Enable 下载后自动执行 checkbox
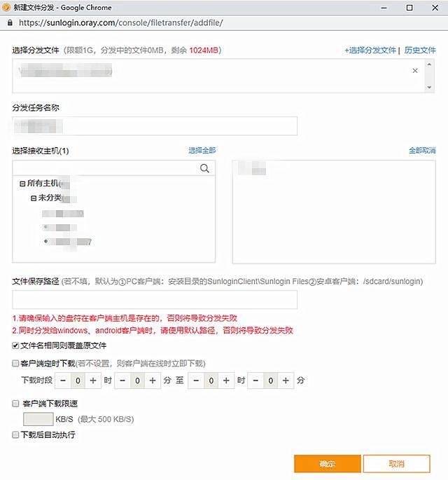This screenshot has width=448, height=480. 15,434
